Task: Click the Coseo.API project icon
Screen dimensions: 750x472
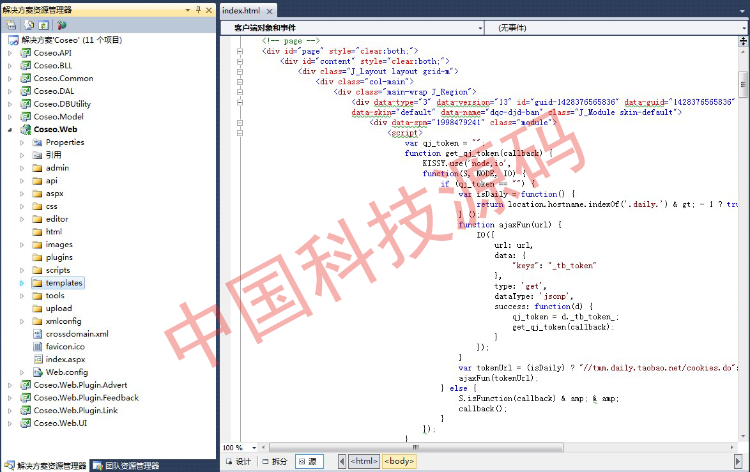Action: pos(26,53)
